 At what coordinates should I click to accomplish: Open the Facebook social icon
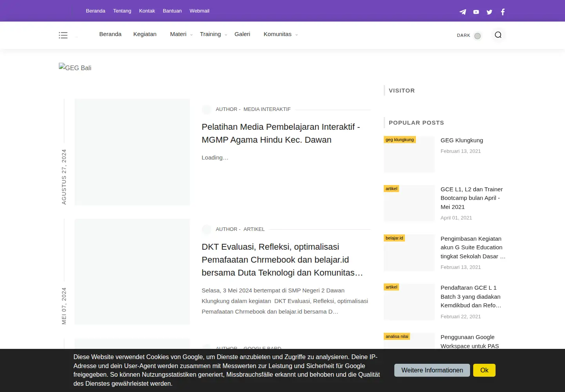click(503, 12)
